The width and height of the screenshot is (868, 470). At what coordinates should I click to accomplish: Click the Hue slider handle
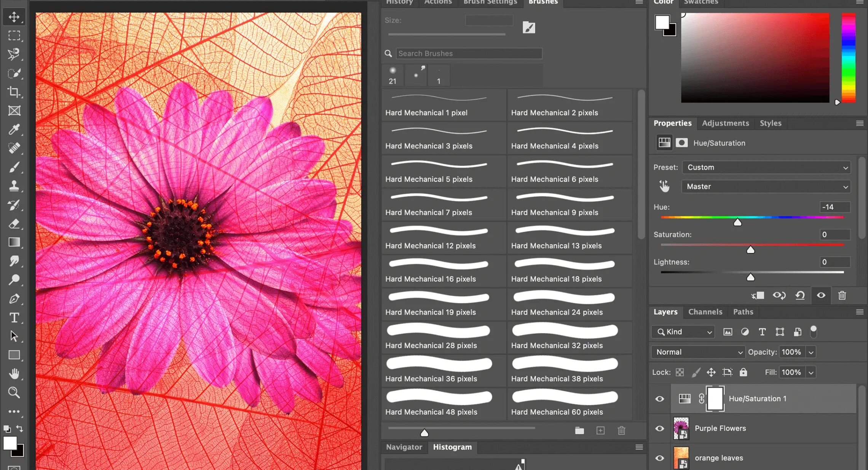(x=737, y=222)
